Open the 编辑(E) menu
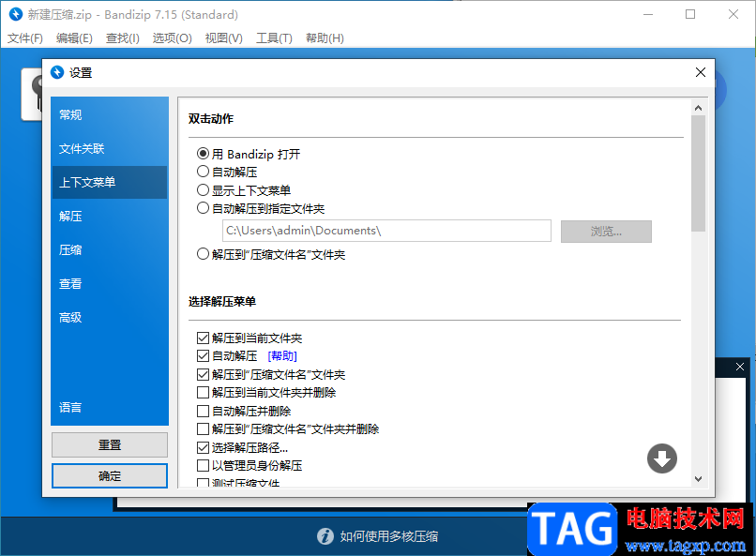The height and width of the screenshot is (556, 756). tap(74, 38)
